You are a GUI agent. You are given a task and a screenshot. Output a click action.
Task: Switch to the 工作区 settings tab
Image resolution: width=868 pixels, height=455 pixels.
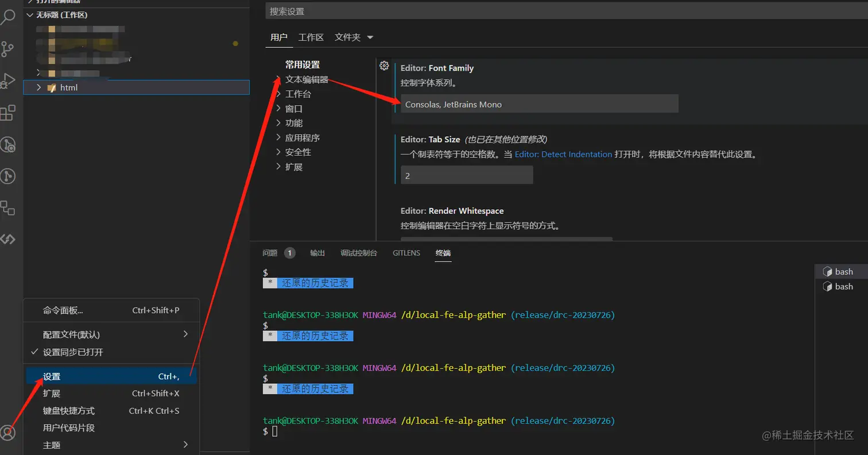point(311,37)
